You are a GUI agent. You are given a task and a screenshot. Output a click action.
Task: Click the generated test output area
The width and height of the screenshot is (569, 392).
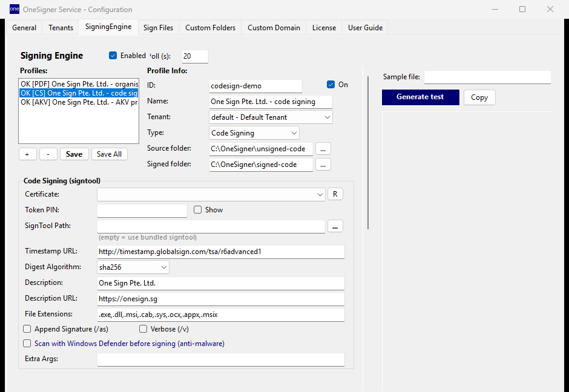(466, 250)
